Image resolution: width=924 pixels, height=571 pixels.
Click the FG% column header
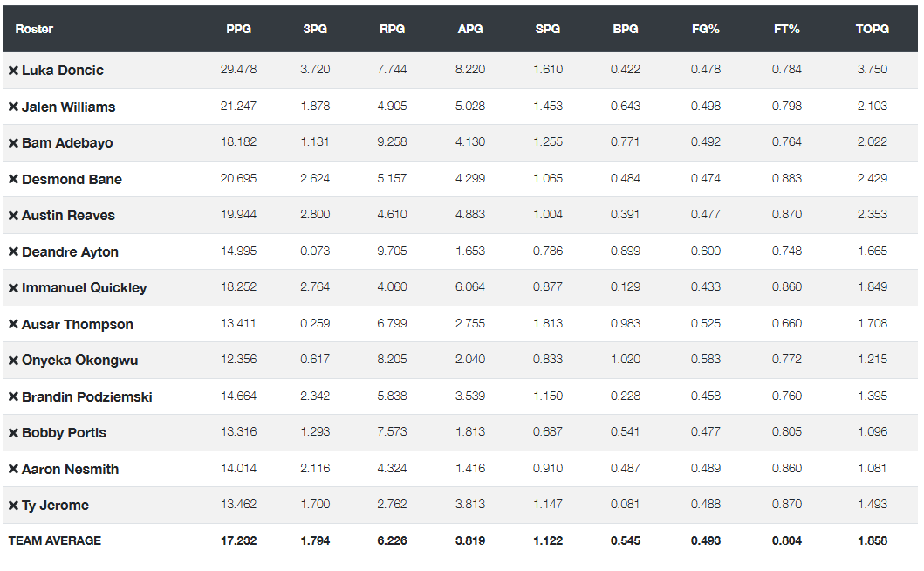coord(705,29)
